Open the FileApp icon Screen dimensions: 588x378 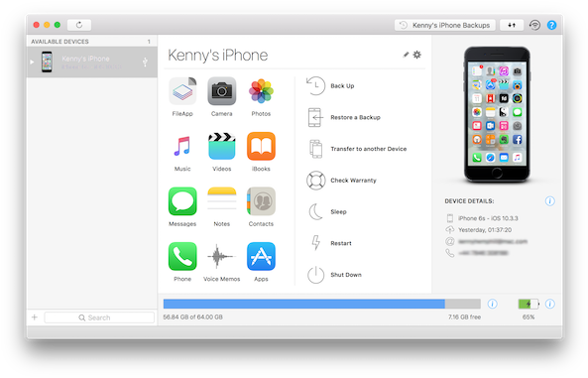pos(182,91)
